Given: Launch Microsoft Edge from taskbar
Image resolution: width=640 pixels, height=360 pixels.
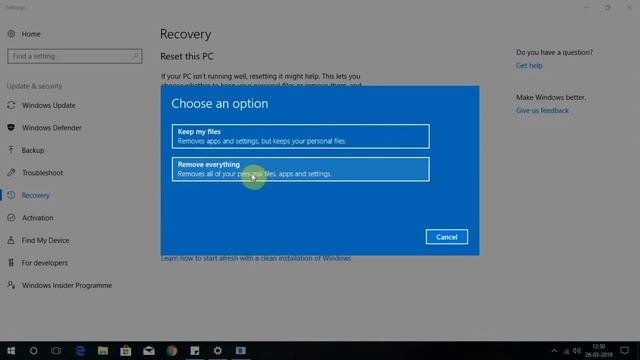Looking at the screenshot, I should [x=80, y=351].
